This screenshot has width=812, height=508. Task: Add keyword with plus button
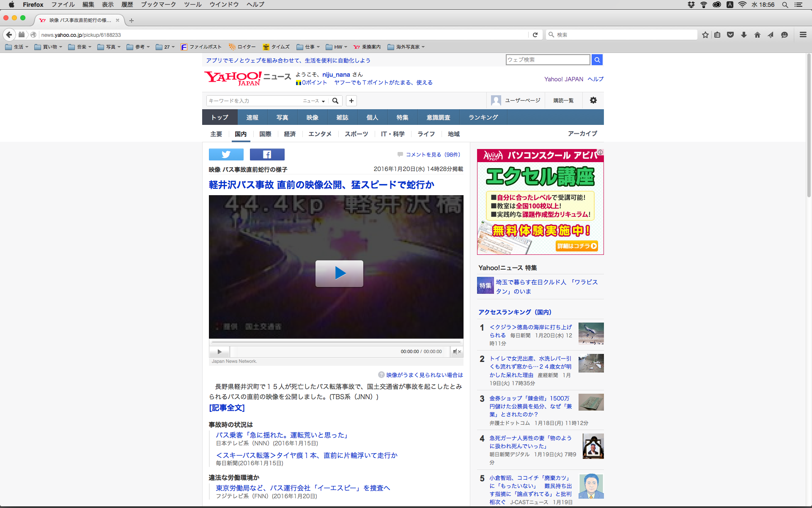click(351, 101)
